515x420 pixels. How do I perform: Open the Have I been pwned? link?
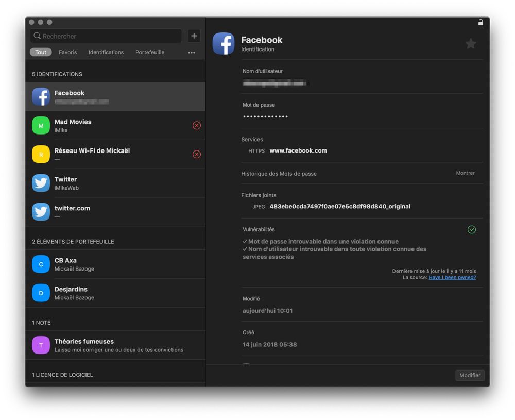(452, 277)
